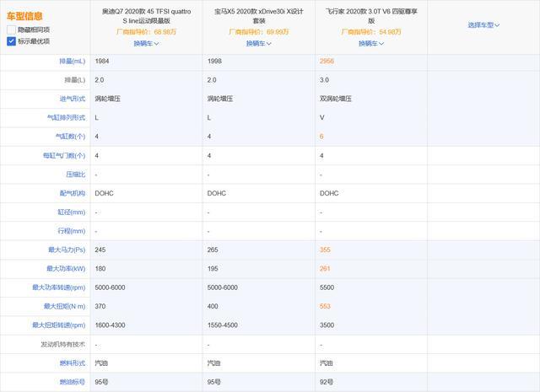Screen dimensions: 540x392
Task: Click the 发动机特有技术 row label
Action: point(62,344)
